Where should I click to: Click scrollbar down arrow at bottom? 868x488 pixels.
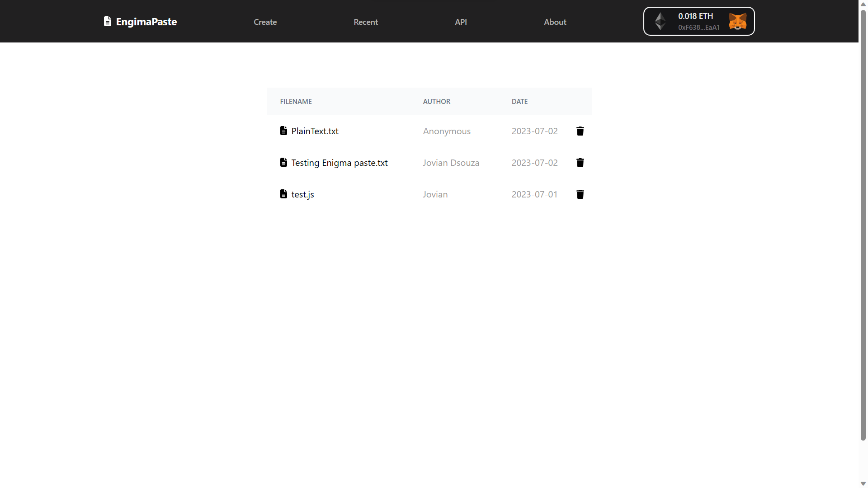point(863,483)
